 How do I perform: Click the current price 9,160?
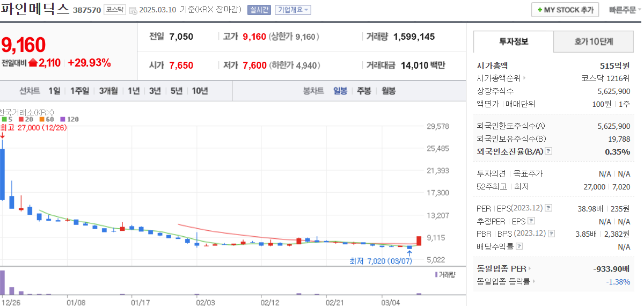(x=23, y=46)
